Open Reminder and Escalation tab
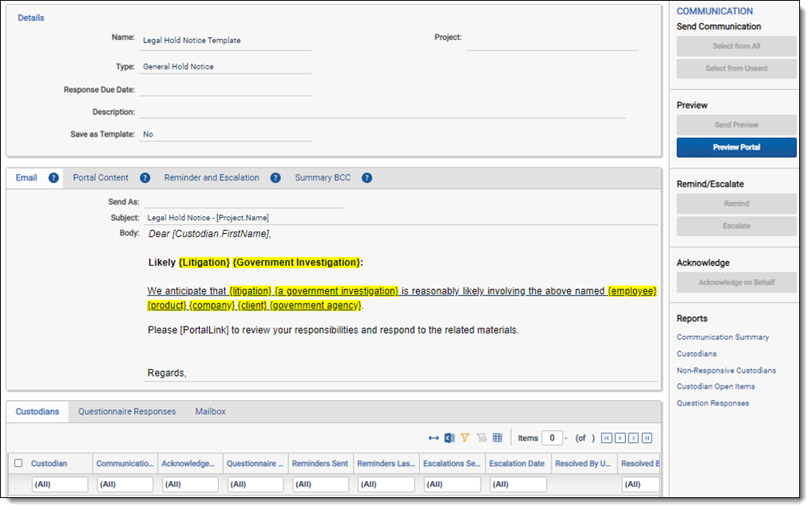The height and width of the screenshot is (510, 812). click(212, 178)
